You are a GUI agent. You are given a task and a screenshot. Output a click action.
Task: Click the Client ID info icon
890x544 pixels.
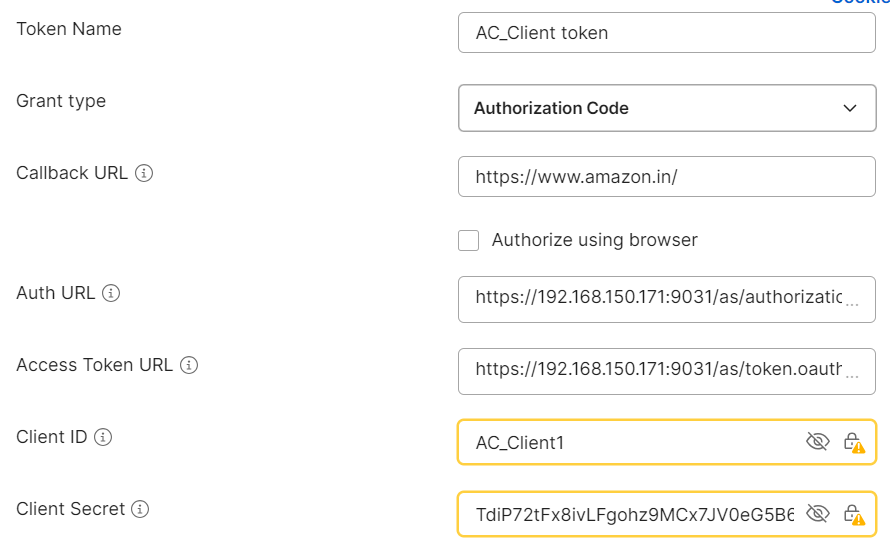tap(103, 437)
